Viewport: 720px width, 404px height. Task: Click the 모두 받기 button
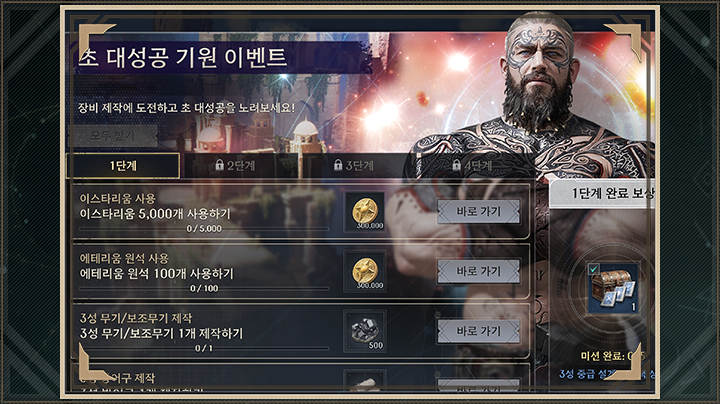pos(113,135)
